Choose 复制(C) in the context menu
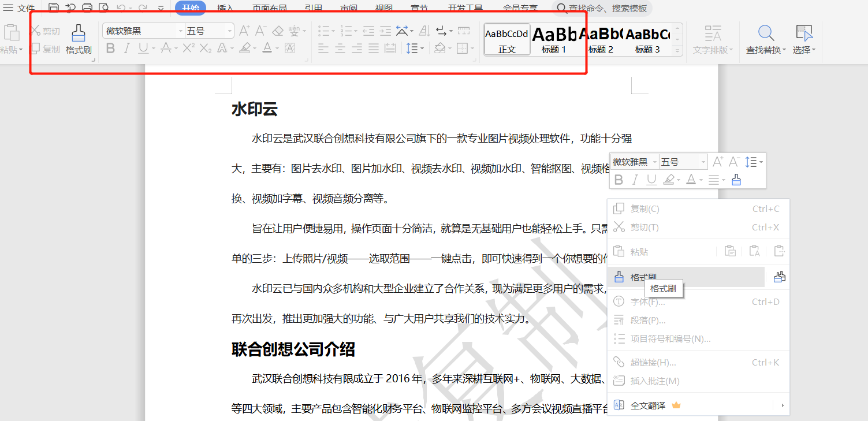868x421 pixels. [698, 208]
